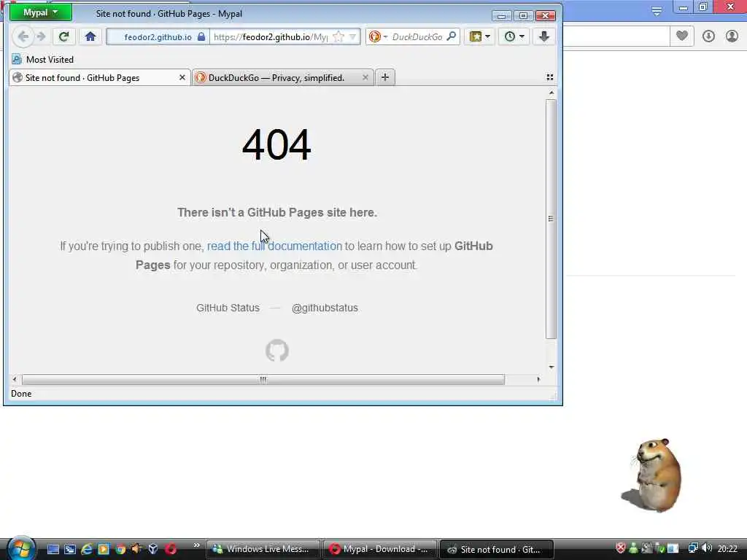Switch to the DuckDuckGo Privacy simplified tab
Screen dimensions: 747x560
coord(276,77)
